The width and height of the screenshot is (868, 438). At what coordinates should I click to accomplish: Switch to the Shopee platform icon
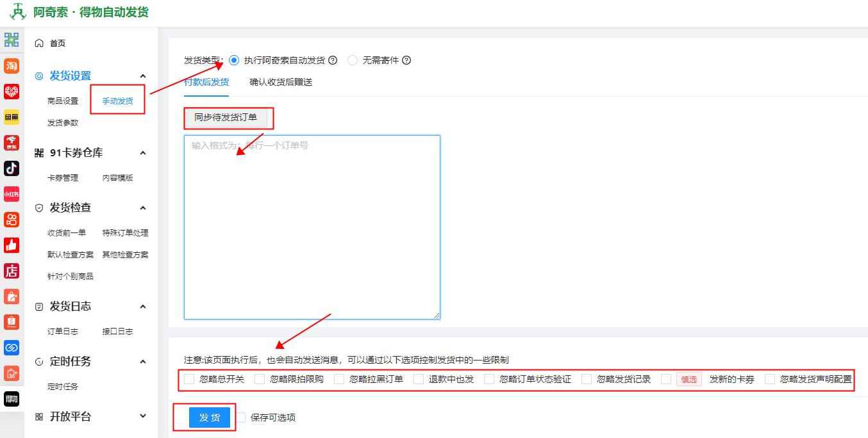(12, 322)
